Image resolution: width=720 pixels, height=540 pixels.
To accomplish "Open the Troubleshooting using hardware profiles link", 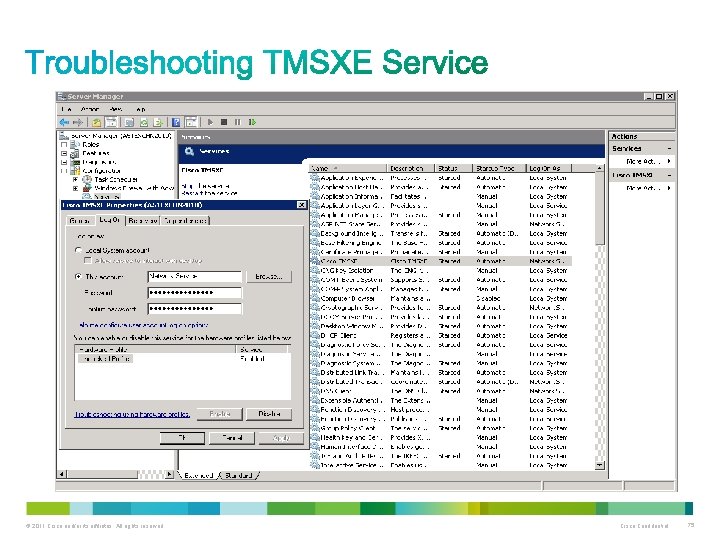I will 132,414.
